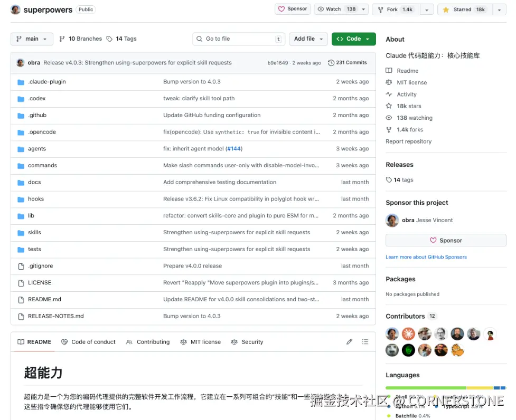Click the superpowers repository name
Viewport: 516px width, 420px height.
click(48, 10)
